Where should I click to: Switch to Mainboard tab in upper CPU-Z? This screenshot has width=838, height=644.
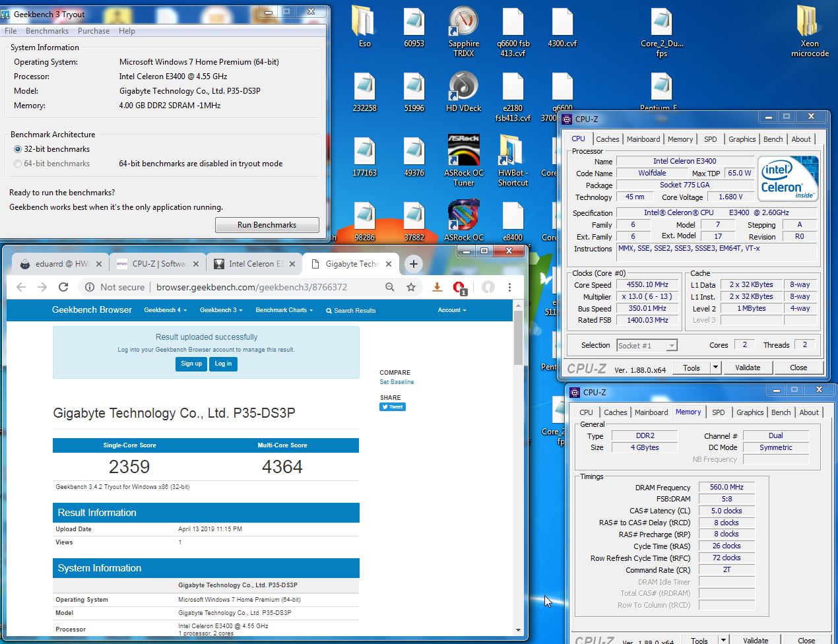point(643,139)
